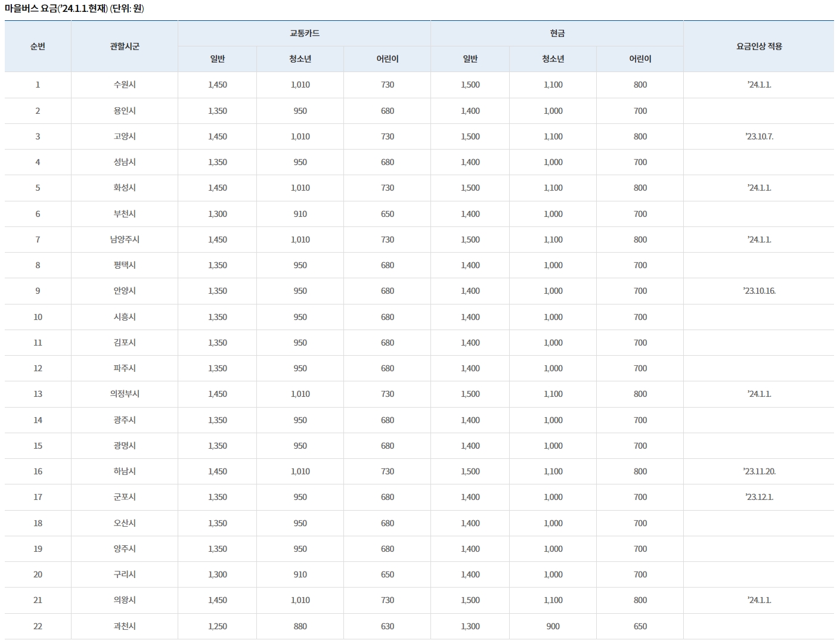This screenshot has width=840, height=640.
Task: Select the 양주시 cell
Action: point(125,549)
